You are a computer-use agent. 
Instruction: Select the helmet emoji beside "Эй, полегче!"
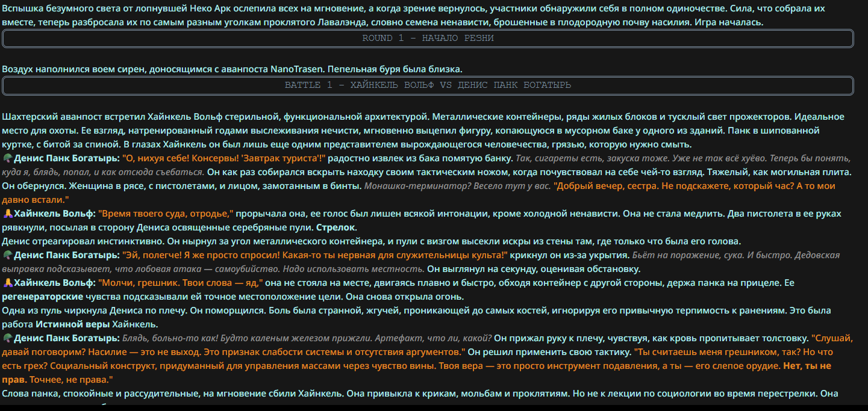click(x=8, y=255)
